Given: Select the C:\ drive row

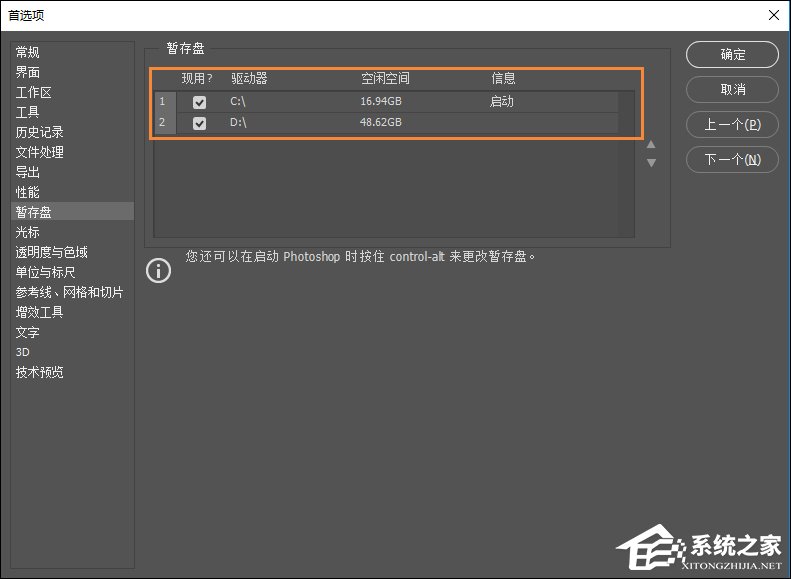Looking at the screenshot, I should click(386, 102).
